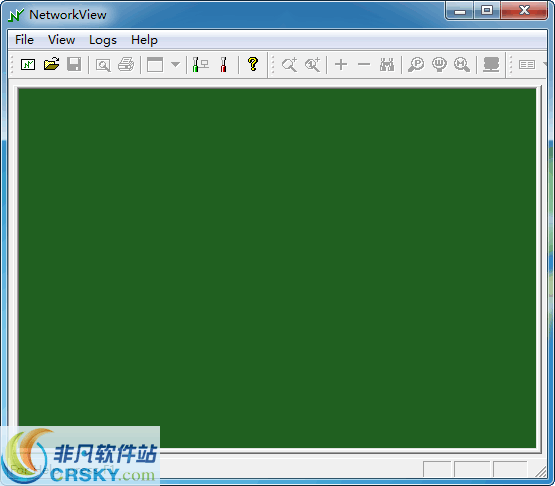
Task: Open the Help menu
Action: coord(144,40)
